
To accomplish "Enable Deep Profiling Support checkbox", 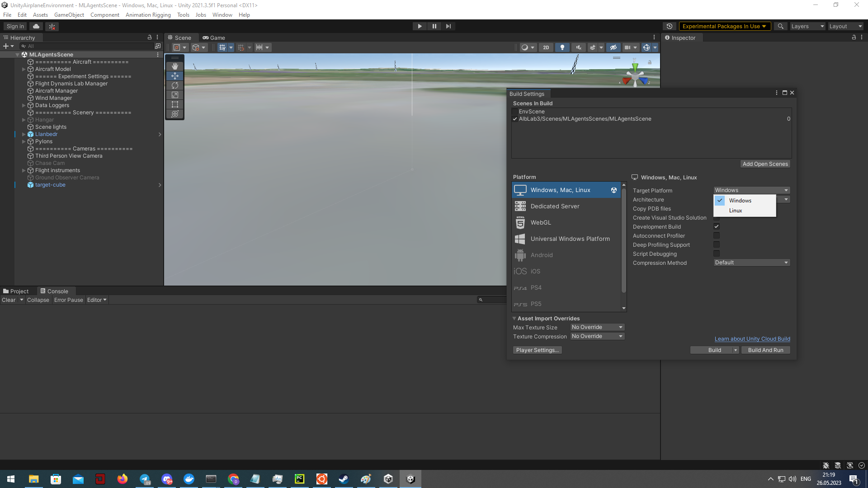I will pos(717,244).
